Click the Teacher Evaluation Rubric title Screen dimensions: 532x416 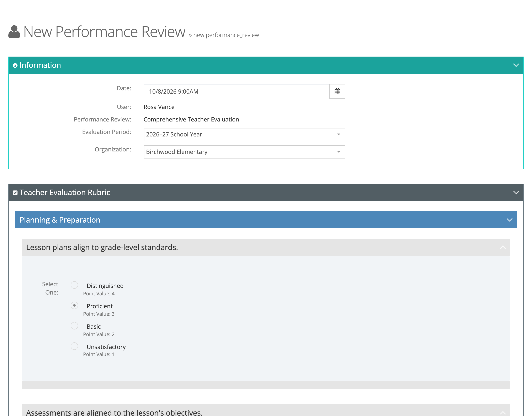click(x=65, y=192)
